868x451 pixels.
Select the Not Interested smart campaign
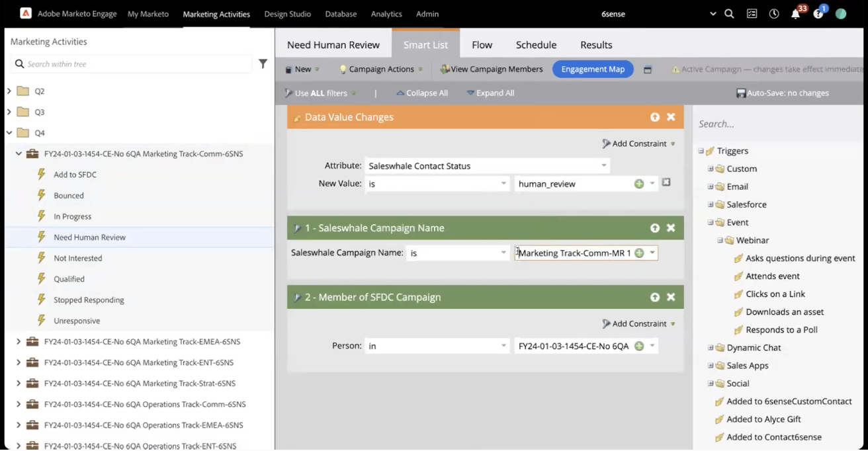pos(77,258)
